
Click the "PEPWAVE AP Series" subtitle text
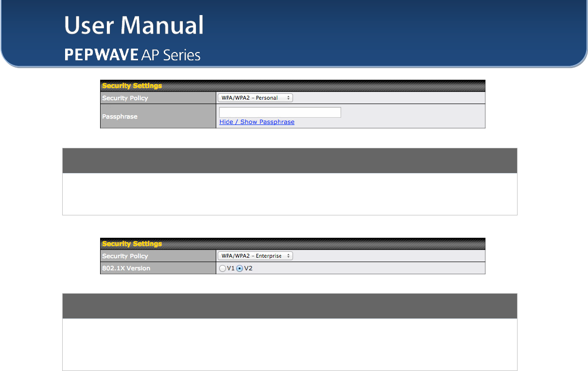pos(132,55)
